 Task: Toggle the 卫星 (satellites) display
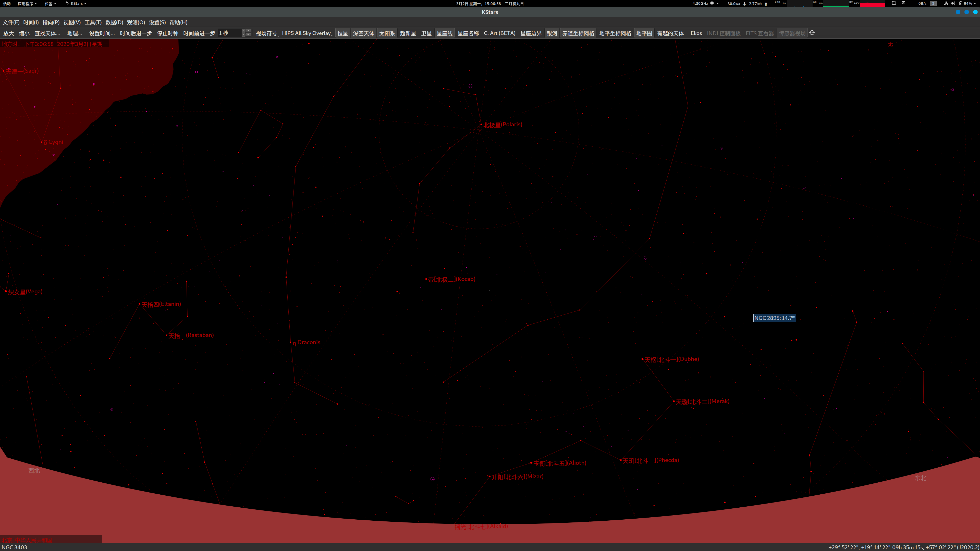[426, 33]
